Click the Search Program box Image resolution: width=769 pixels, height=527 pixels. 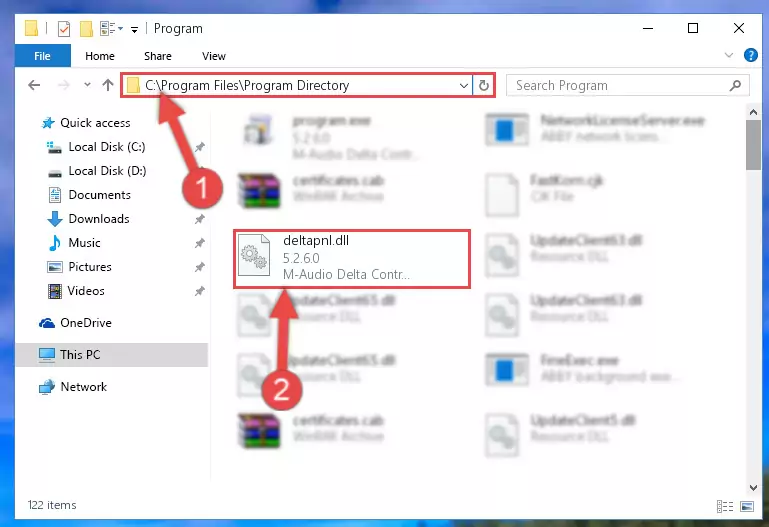click(628, 85)
